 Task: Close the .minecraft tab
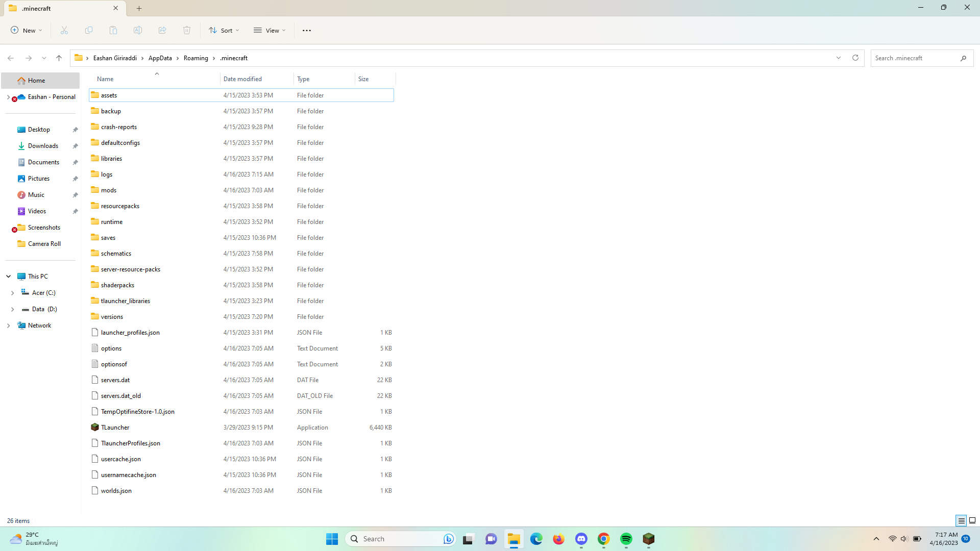click(116, 8)
